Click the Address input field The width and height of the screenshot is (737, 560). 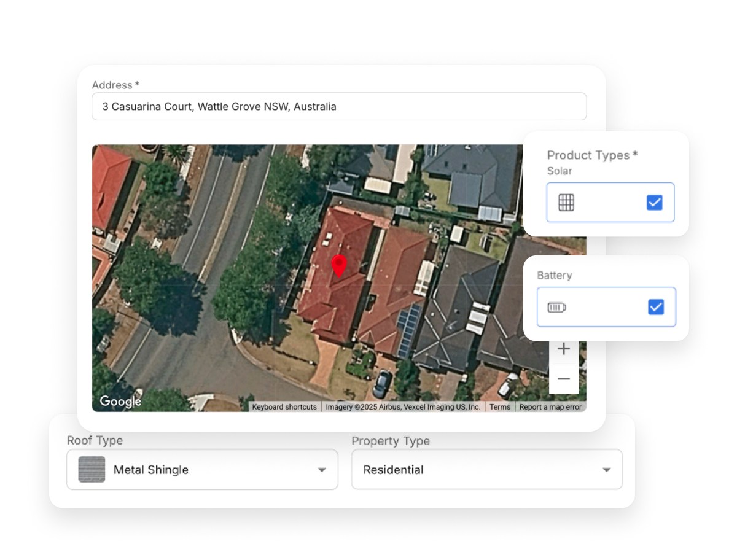339,106
